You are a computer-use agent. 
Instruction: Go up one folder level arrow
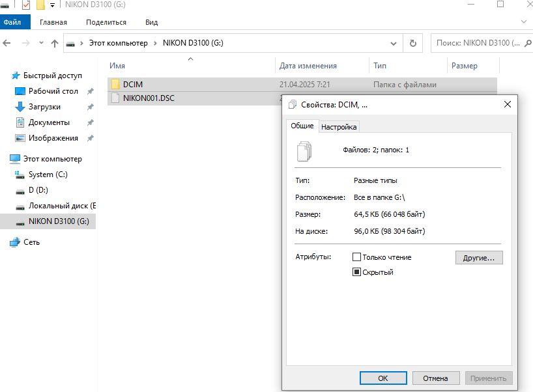coord(54,43)
